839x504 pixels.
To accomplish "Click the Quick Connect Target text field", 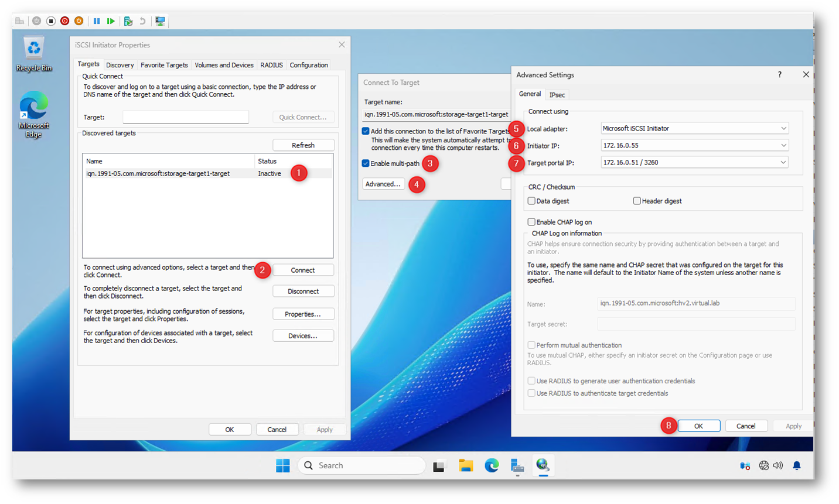I will click(x=186, y=117).
